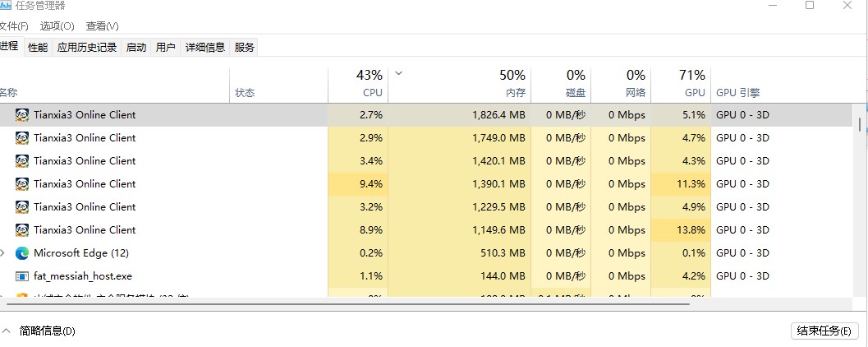Click the Tianxia3 icon using 1,149.6 MB memory
The height and width of the screenshot is (347, 868).
tap(22, 230)
